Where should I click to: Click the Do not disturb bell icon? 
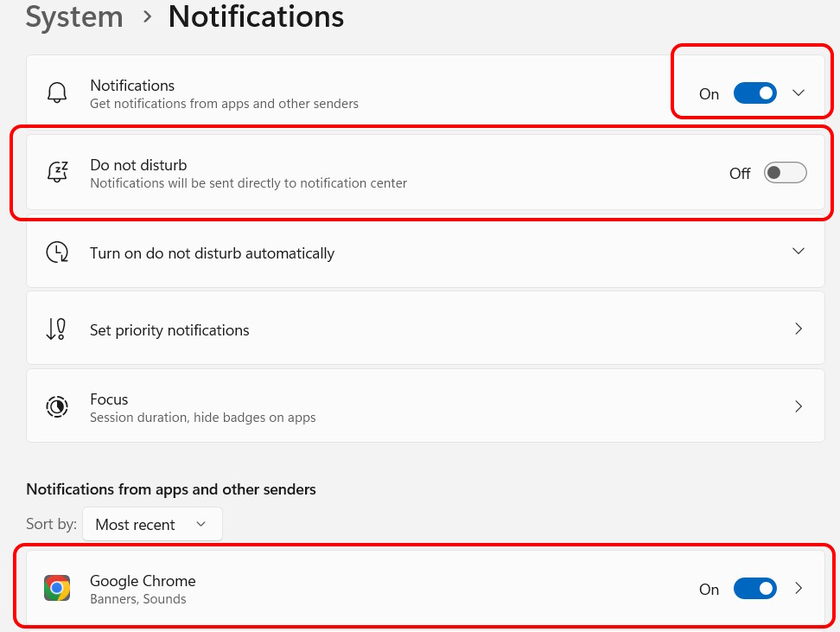(x=57, y=172)
